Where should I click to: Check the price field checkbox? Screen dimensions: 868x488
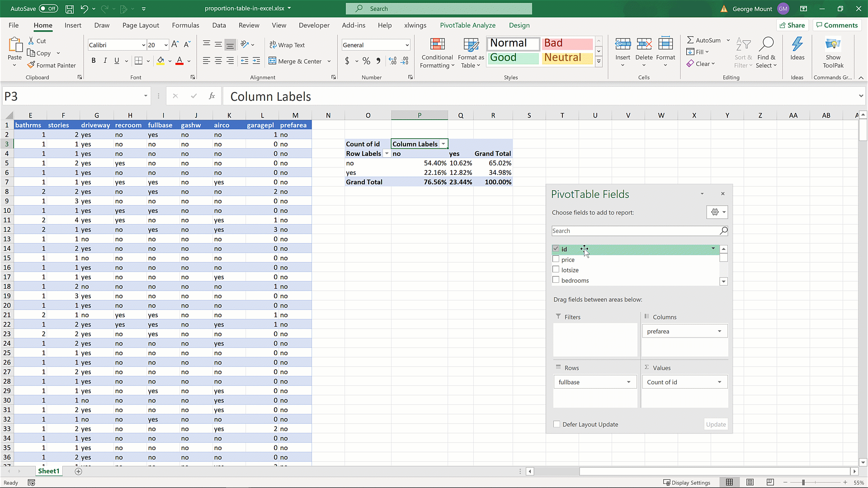pos(556,259)
